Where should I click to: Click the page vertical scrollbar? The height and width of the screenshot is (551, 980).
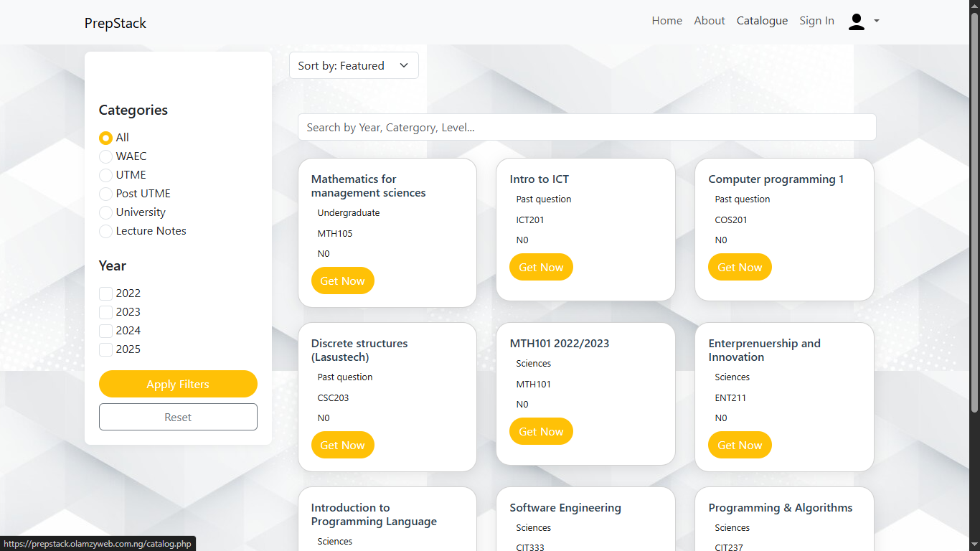(x=974, y=212)
